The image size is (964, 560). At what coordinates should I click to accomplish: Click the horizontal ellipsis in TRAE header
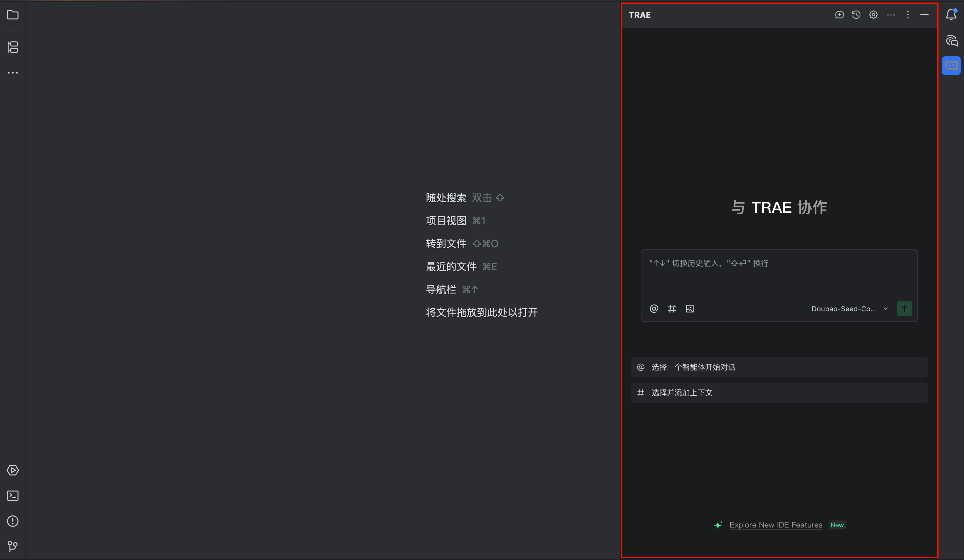click(891, 15)
